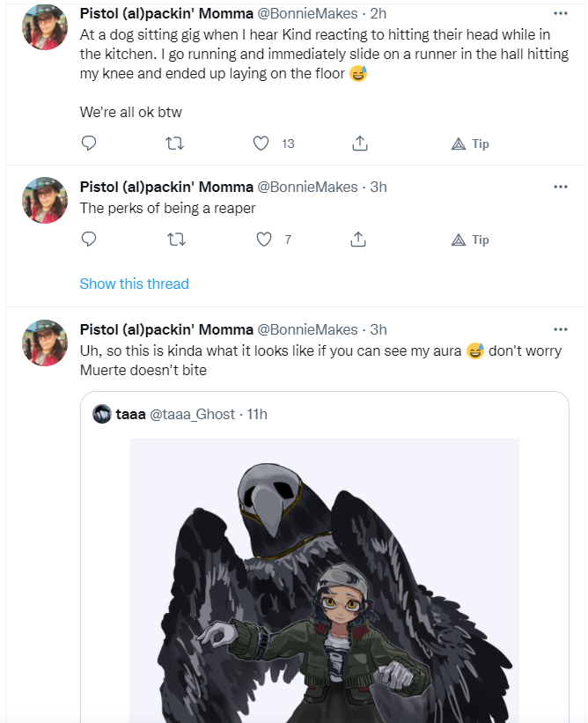Click 'Show this thread' link

[134, 284]
